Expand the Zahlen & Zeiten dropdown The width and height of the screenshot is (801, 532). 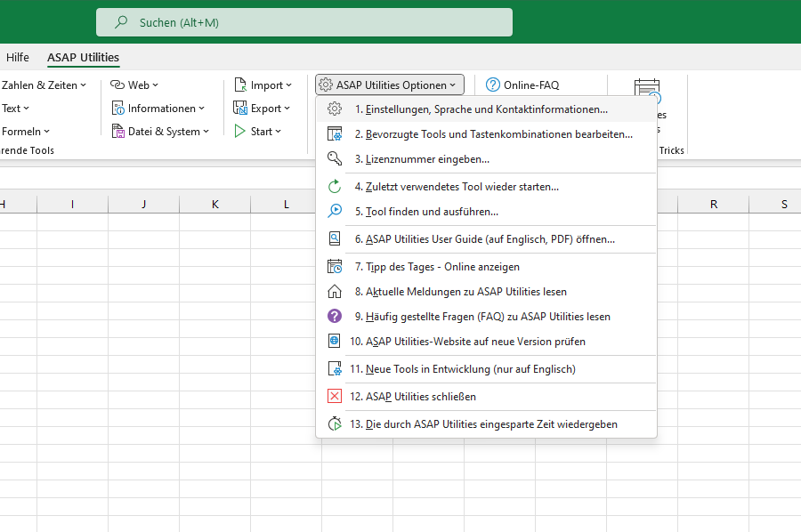click(84, 85)
